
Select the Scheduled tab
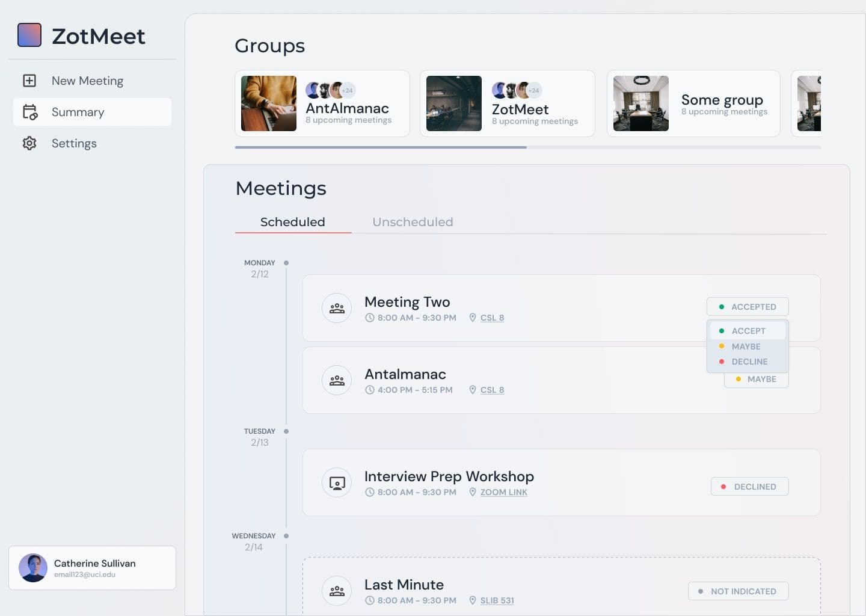292,222
